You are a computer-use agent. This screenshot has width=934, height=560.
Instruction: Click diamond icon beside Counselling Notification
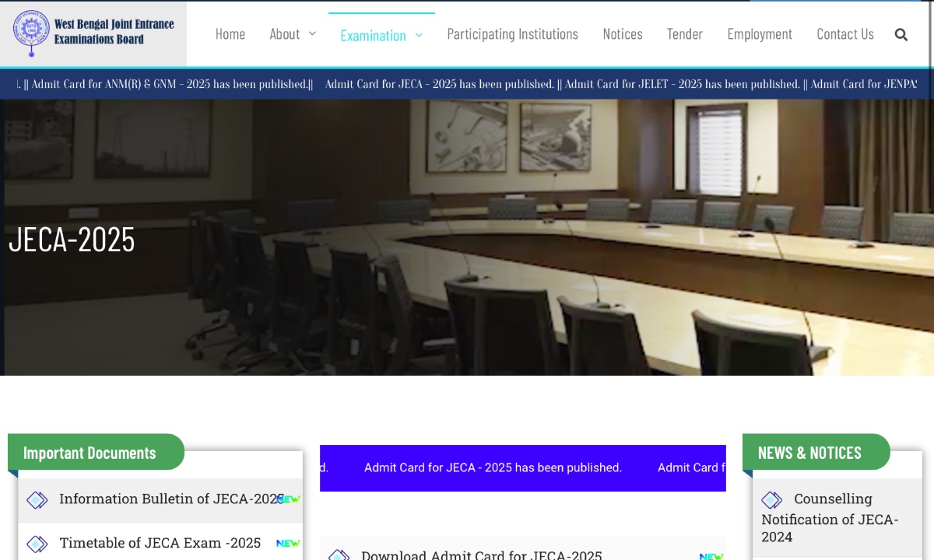[x=771, y=500]
